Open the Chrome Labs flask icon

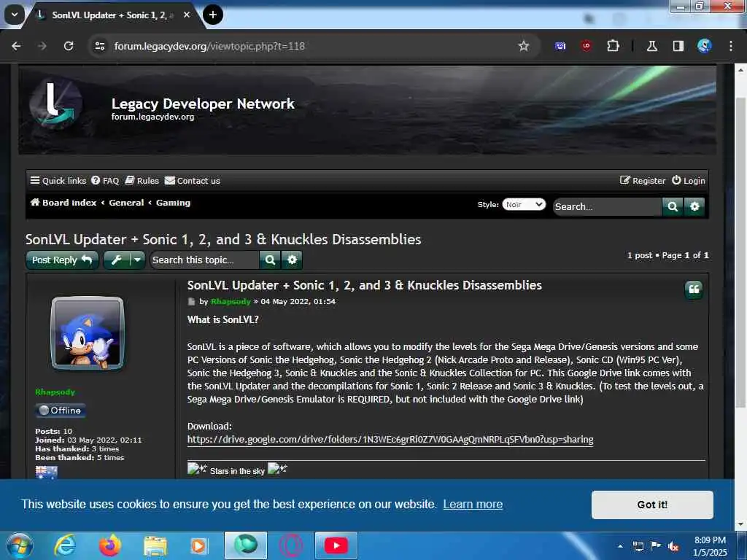[x=651, y=46]
